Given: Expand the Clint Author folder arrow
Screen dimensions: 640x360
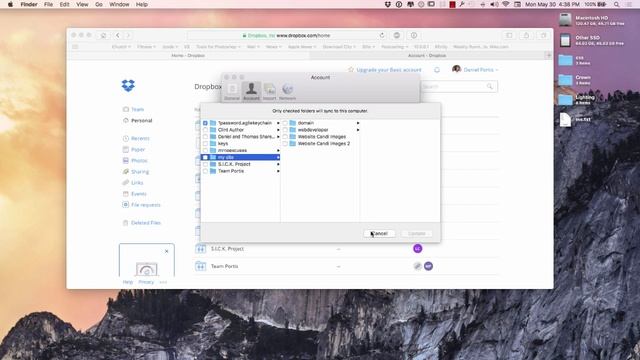Looking at the screenshot, I should (x=278, y=130).
